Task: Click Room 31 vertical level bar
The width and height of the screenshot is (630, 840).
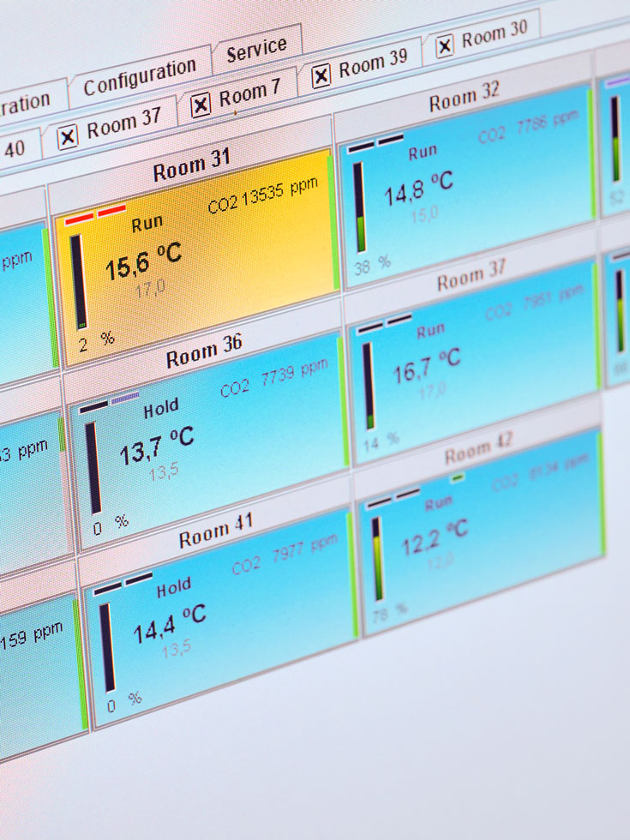Action: tap(79, 282)
